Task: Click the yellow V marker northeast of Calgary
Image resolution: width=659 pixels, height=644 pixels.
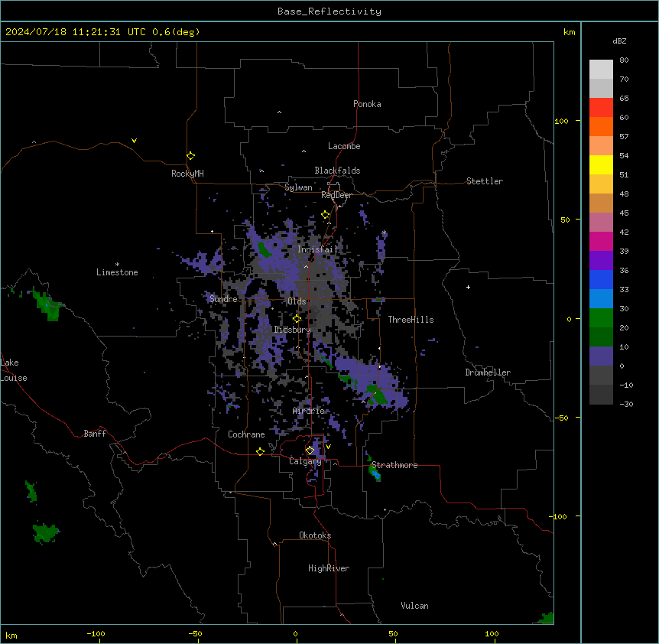Action: [x=328, y=447]
